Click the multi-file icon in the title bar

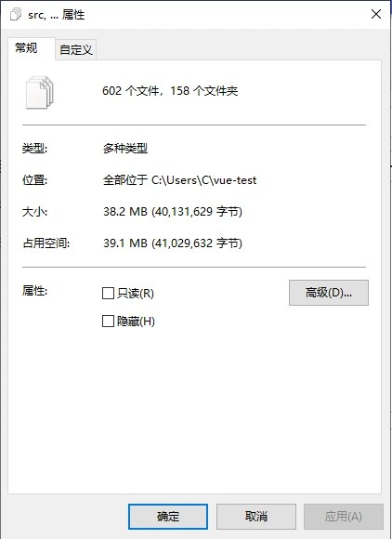[16, 15]
